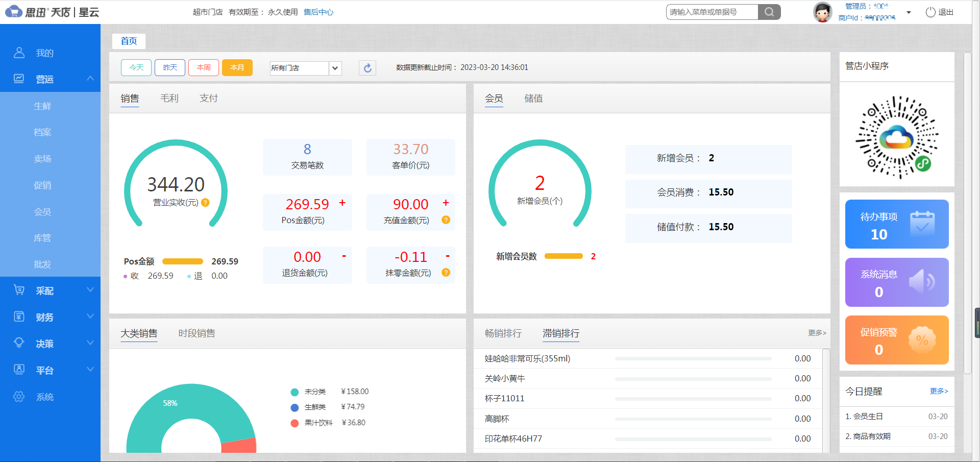
Task: Toggle the 本周 date filter
Action: tap(203, 67)
